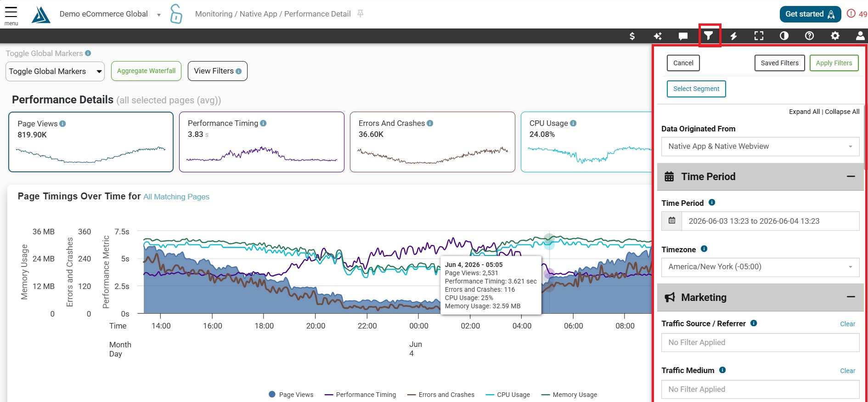Toggle the filter funnel icon

click(709, 36)
